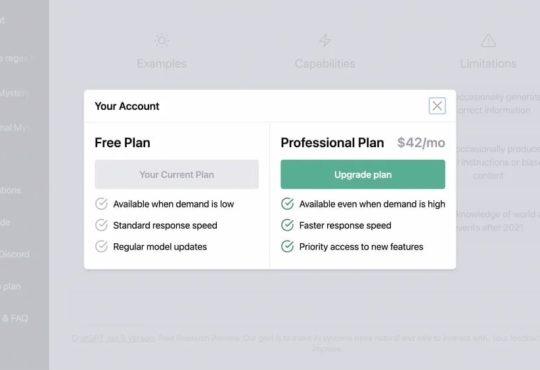Click the Examples column heading
The image size is (540, 370).
tap(162, 63)
